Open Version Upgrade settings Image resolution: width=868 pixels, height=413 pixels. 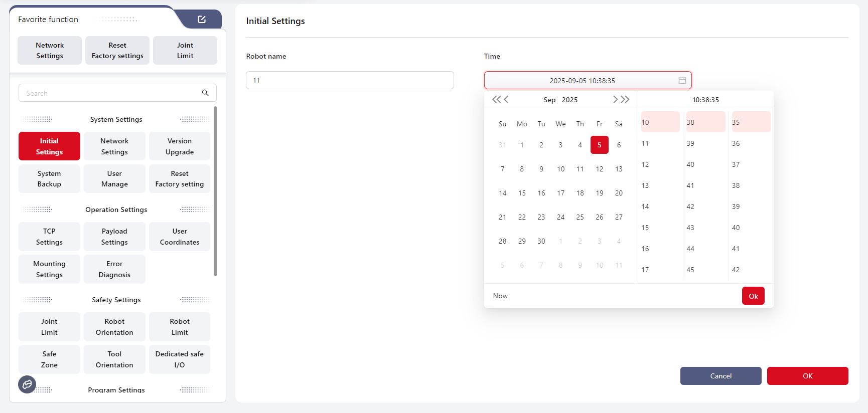(x=180, y=146)
